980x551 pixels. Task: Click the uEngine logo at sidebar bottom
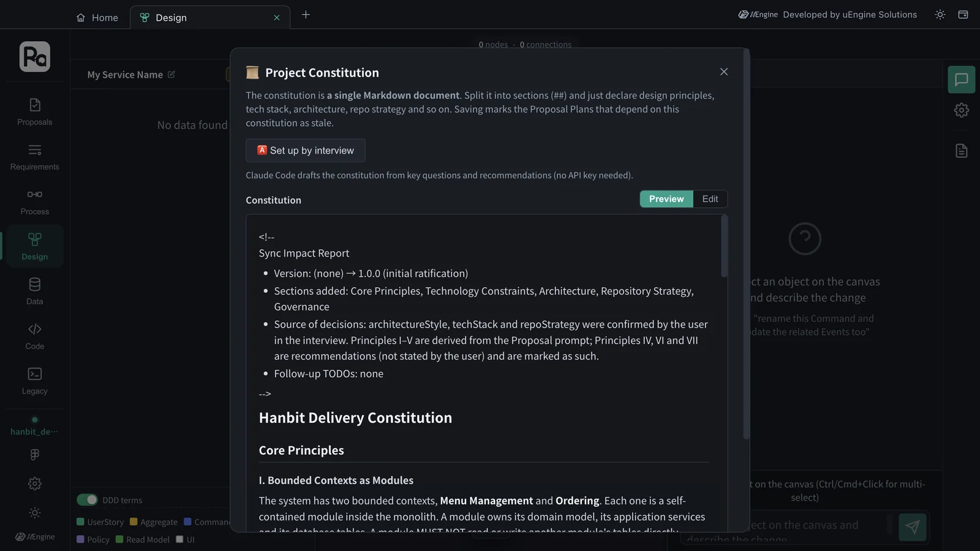(35, 537)
